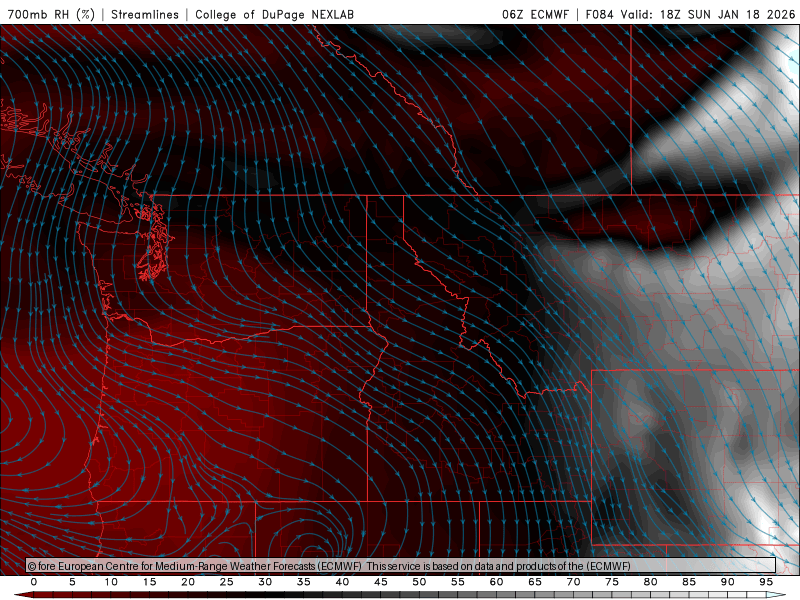Image resolution: width=800 pixels, height=600 pixels.
Task: Select the "65" colorbar tick label
Action: pos(535,582)
